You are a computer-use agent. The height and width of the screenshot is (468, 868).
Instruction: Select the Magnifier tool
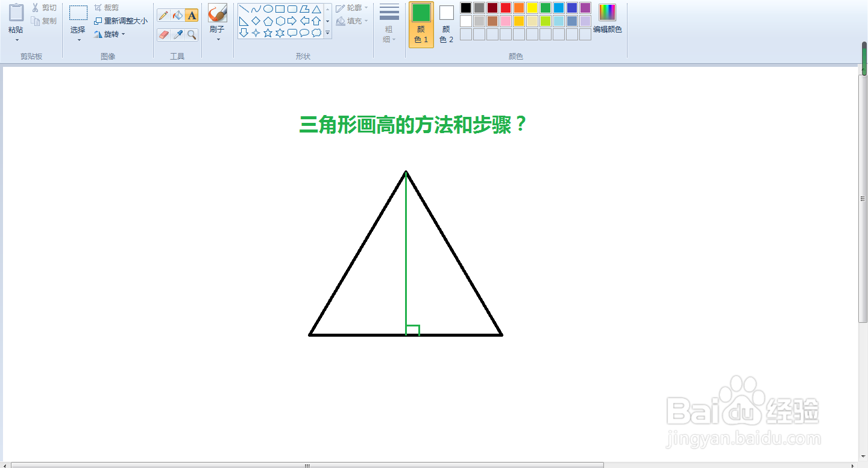point(192,35)
